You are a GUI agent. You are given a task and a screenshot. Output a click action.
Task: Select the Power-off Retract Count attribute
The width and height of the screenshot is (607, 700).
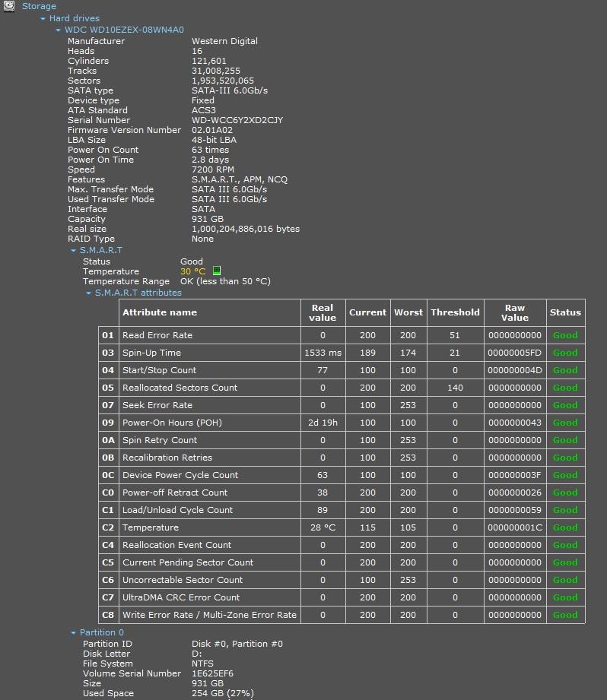point(175,493)
